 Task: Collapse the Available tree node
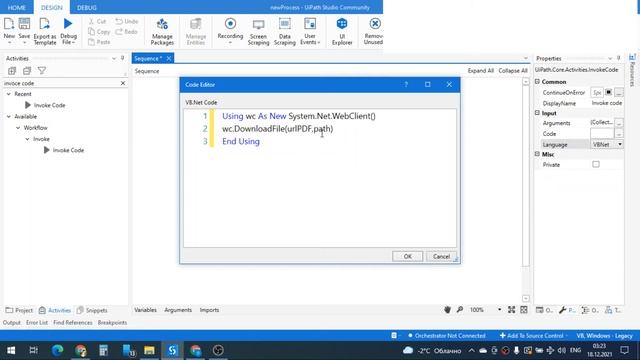tap(9, 116)
